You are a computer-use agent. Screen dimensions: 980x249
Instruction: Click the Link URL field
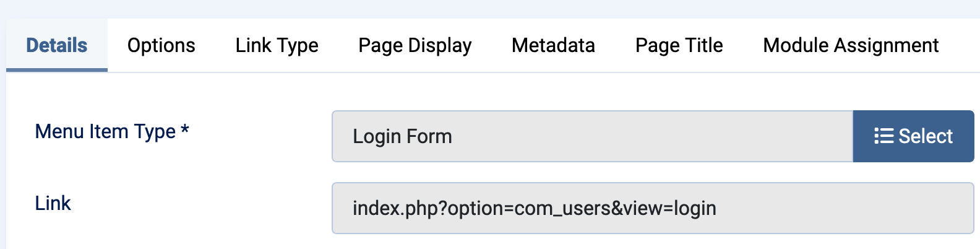click(x=835, y=208)
